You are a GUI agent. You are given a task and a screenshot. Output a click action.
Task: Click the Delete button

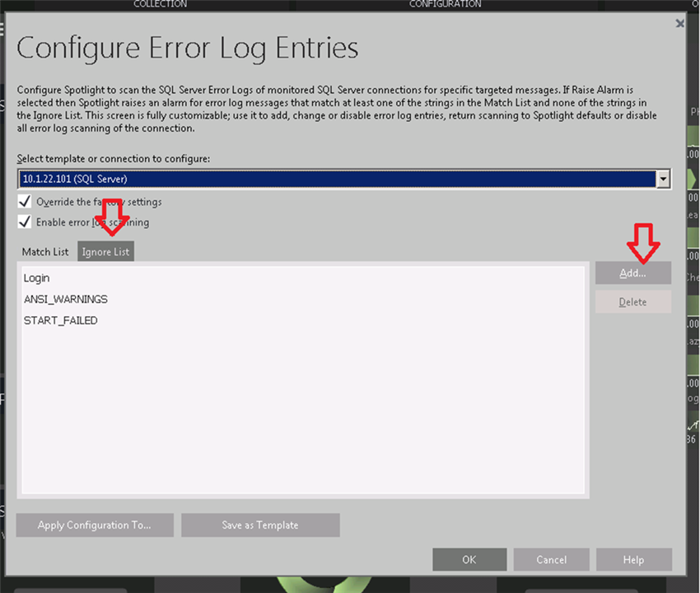633,302
